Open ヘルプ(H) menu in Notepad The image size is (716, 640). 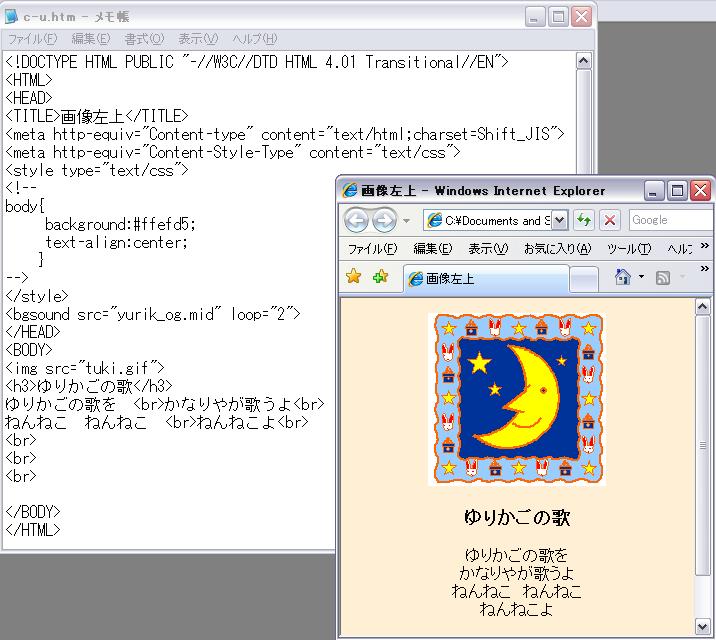(x=254, y=39)
